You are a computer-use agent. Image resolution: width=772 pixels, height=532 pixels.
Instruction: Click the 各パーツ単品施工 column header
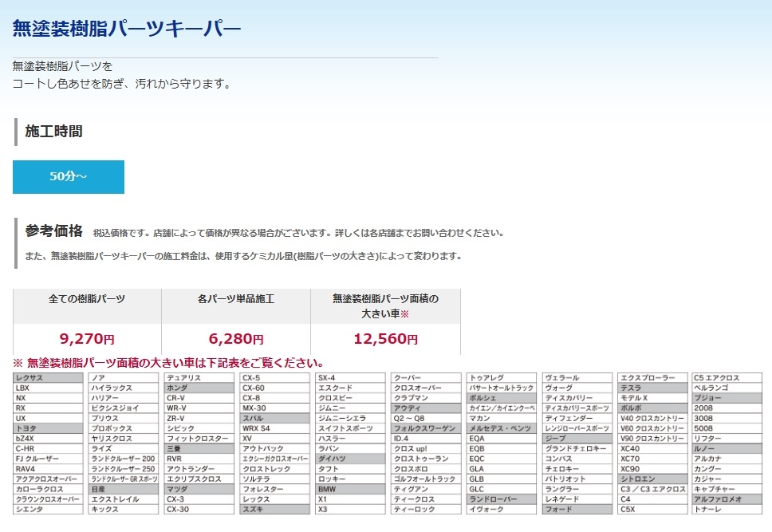click(235, 299)
